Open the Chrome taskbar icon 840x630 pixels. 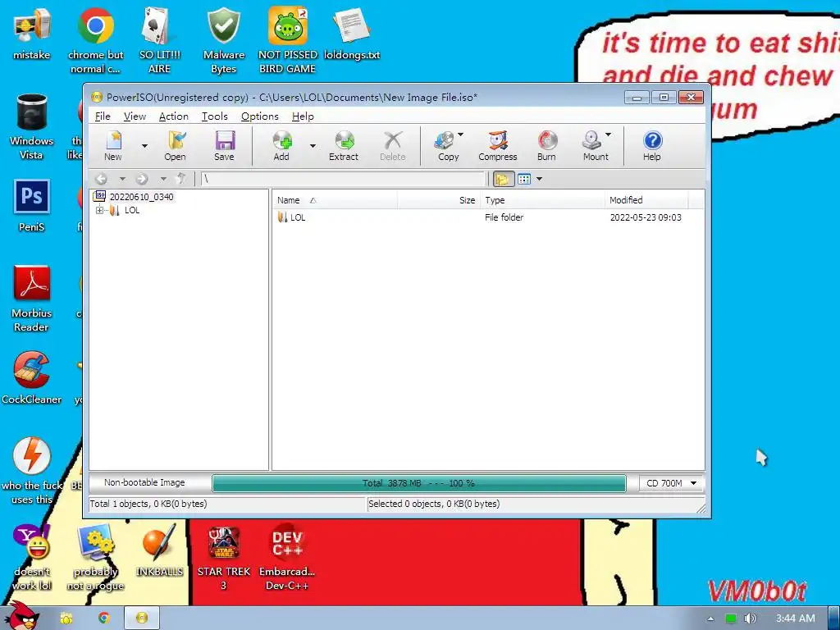click(x=104, y=619)
